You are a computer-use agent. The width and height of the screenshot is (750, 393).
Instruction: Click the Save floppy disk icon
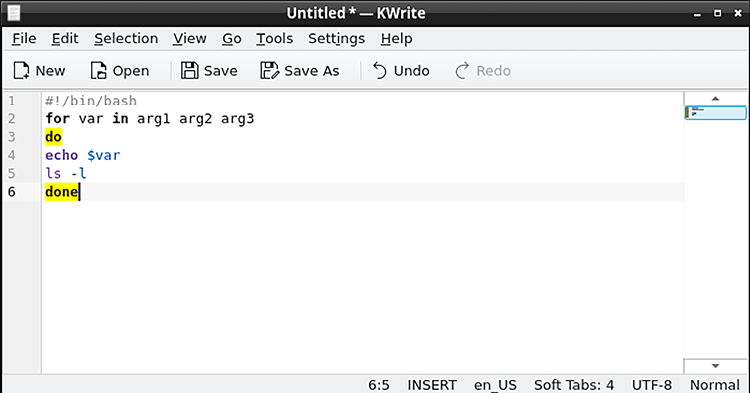[189, 71]
